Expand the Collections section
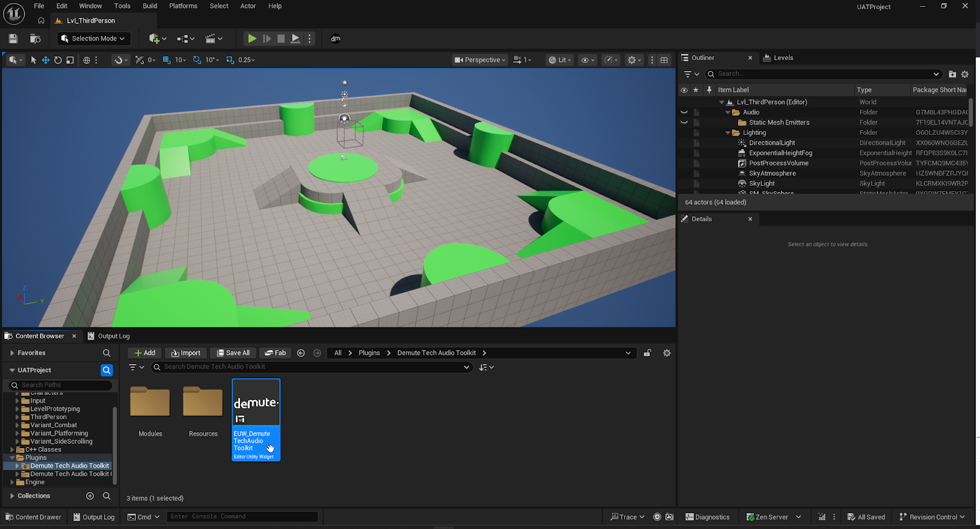 pos(12,496)
